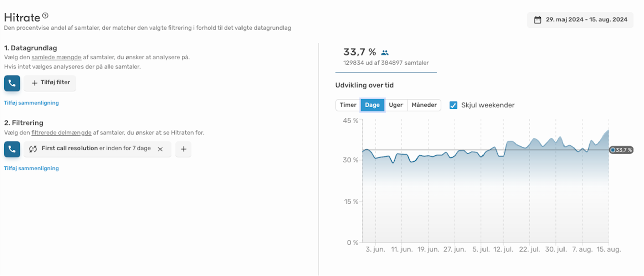
Task: Click Tilføj sammenligning under Datagrundlag
Action: pyautogui.click(x=31, y=103)
